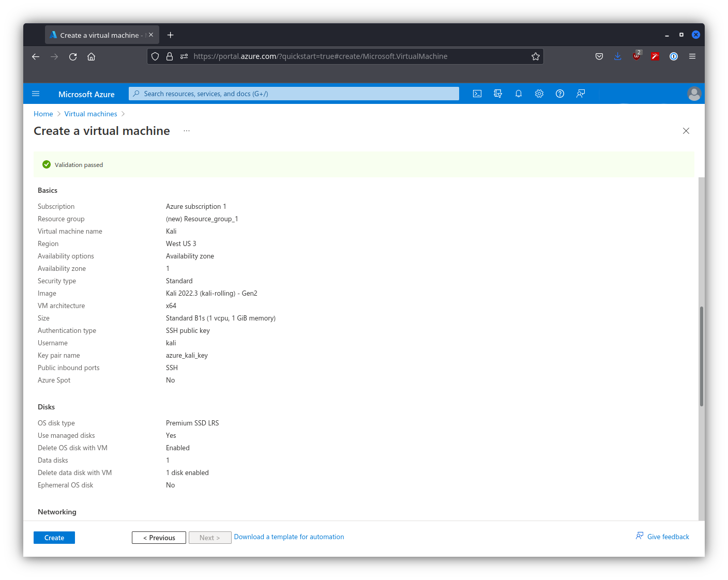Open Firefox downloads panel
This screenshot has height=580, width=728.
pos(617,56)
